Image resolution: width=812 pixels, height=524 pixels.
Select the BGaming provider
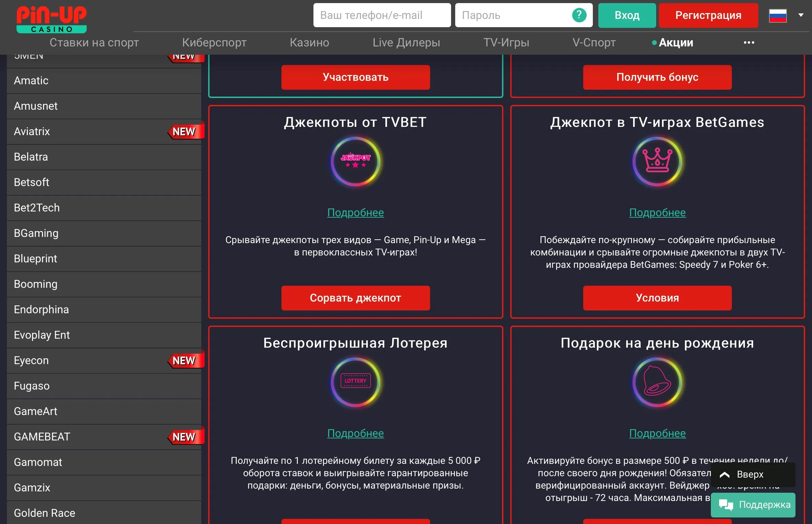104,233
